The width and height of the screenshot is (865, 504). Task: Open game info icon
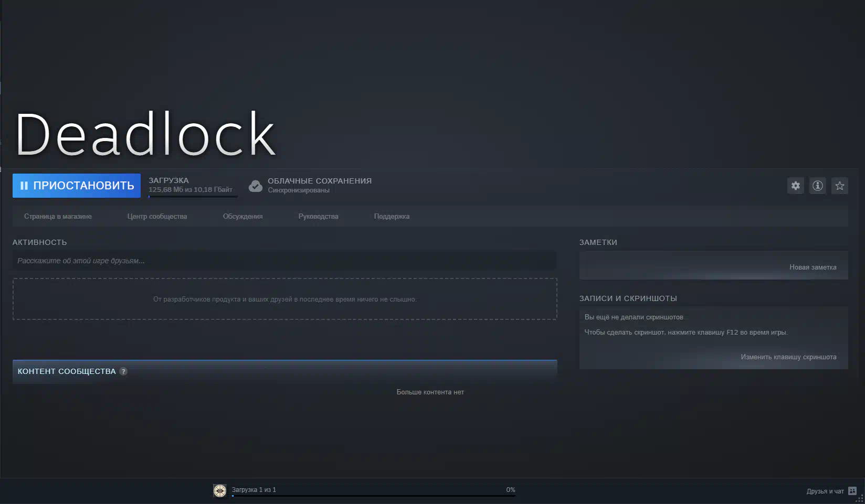pos(818,186)
